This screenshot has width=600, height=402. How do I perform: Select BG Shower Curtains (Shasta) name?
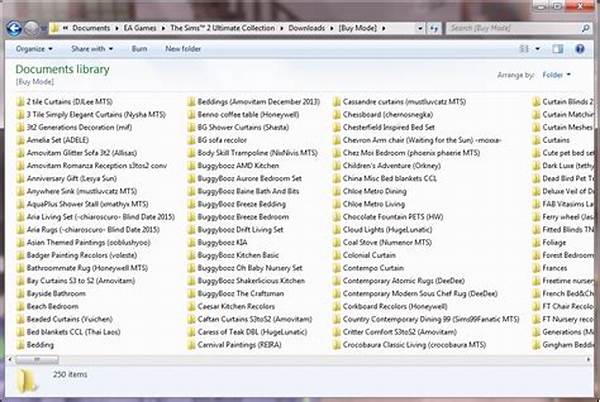point(243,127)
